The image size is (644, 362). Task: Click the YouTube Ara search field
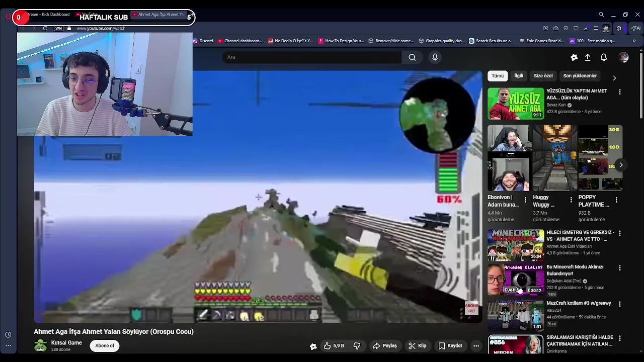312,57
